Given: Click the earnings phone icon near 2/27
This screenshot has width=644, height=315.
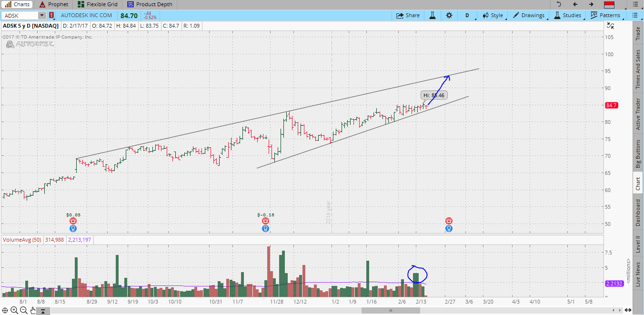Looking at the screenshot, I should tap(449, 221).
